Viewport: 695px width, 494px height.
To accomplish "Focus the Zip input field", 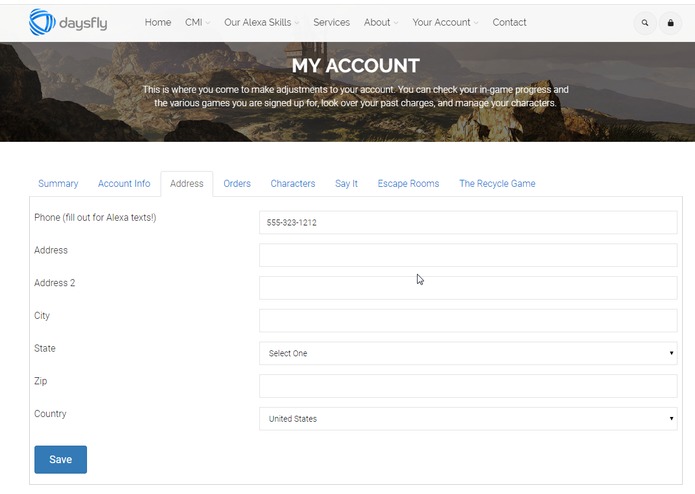I will [x=468, y=386].
